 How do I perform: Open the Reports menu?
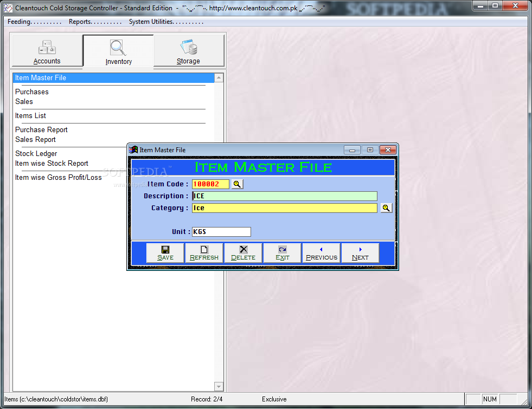pos(95,22)
